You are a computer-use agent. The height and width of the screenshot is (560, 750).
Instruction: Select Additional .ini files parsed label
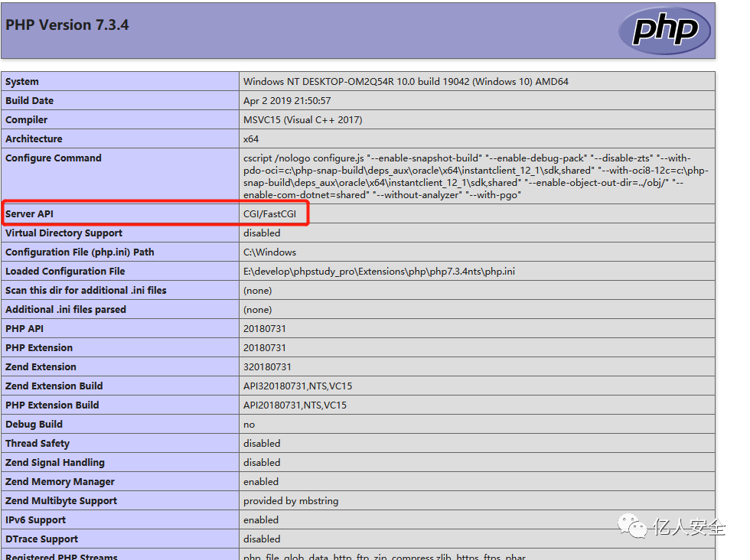tap(66, 309)
